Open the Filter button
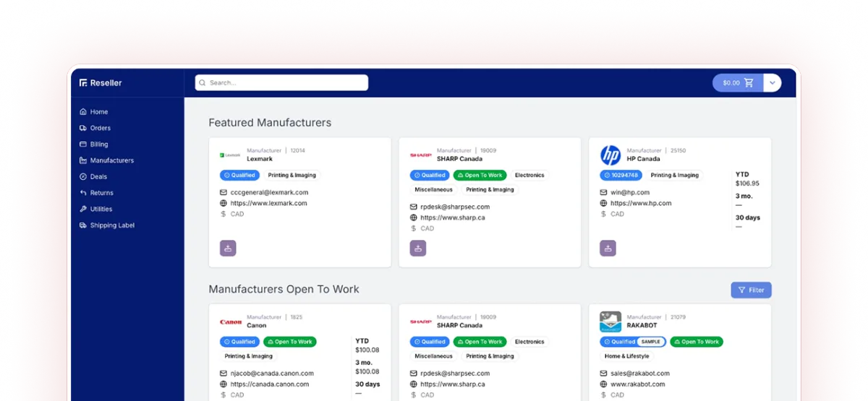Viewport: 868px width, 401px height. [751, 290]
